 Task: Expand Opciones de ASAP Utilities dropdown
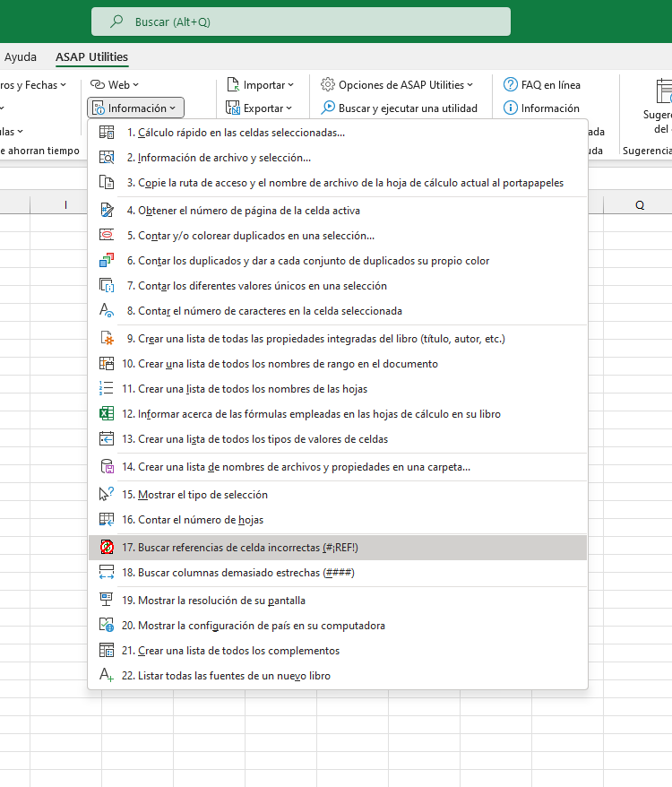tap(397, 85)
